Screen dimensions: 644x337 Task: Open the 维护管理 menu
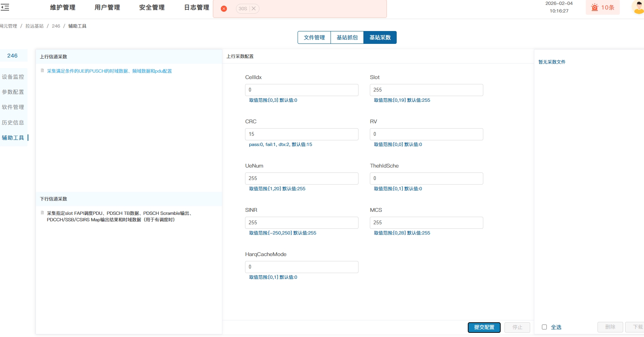pyautogui.click(x=63, y=8)
